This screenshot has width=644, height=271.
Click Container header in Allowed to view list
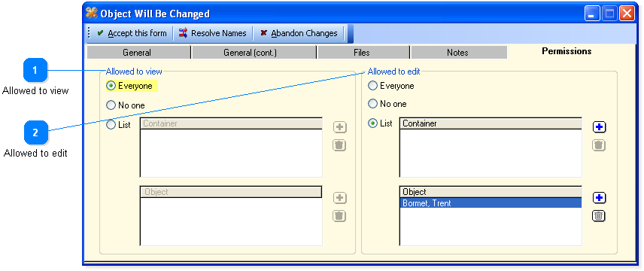pyautogui.click(x=231, y=123)
